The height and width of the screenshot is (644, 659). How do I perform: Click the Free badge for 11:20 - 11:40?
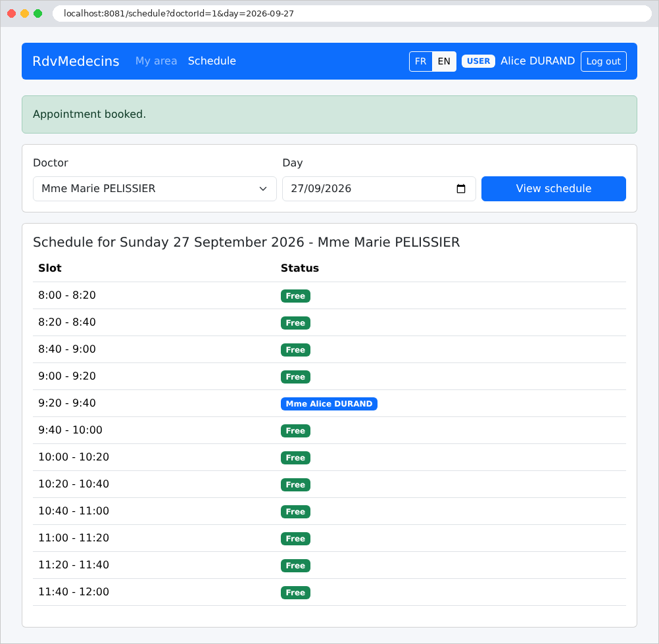[x=295, y=566]
